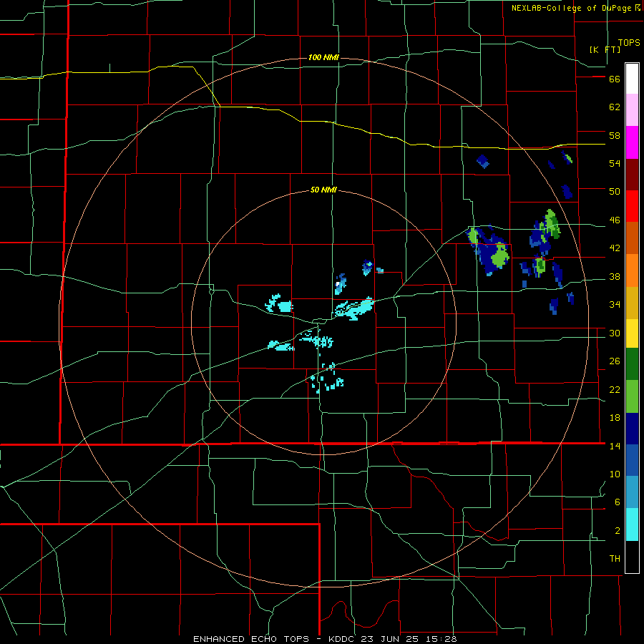Image resolution: width=644 pixels, height=644 pixels.
Task: Select the '50' legend tick label
Action: point(615,192)
